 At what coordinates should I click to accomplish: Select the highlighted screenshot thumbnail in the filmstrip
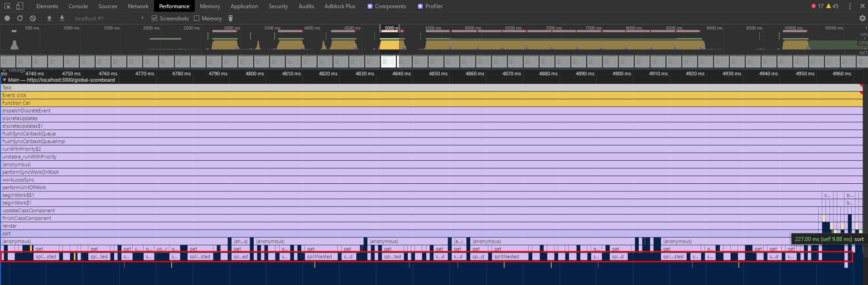(389, 61)
